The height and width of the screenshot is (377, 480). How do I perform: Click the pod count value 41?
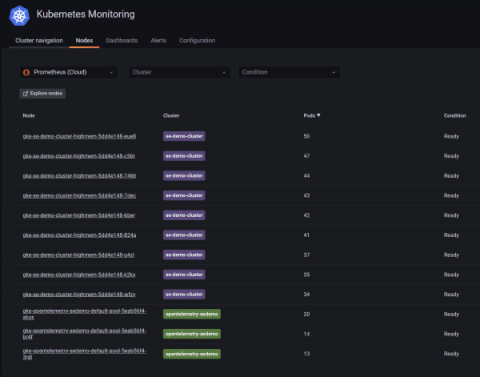point(307,235)
